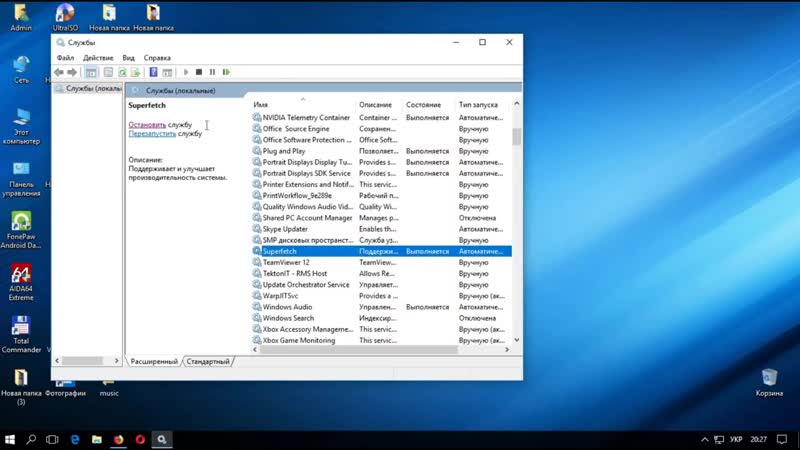Click the Refresh toolbar icon

click(122, 72)
